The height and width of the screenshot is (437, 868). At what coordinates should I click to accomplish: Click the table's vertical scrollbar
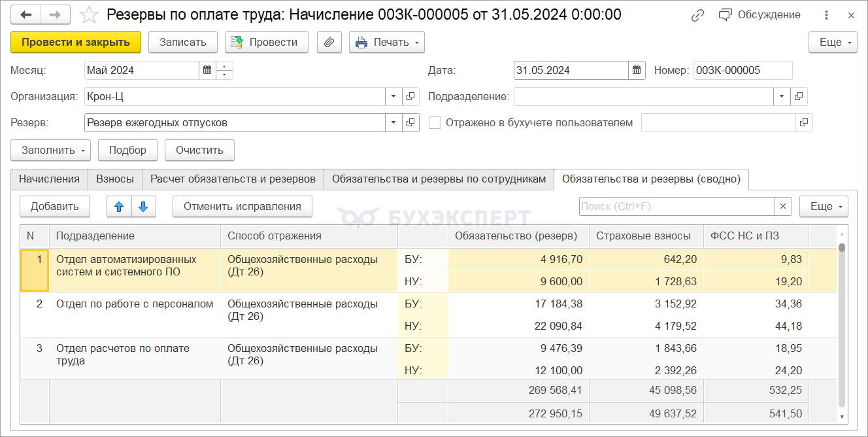pos(842,327)
